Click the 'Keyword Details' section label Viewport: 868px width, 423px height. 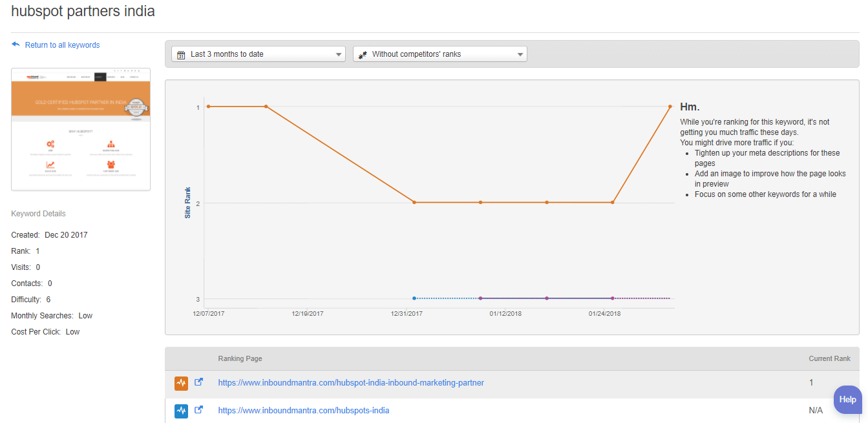tap(38, 214)
